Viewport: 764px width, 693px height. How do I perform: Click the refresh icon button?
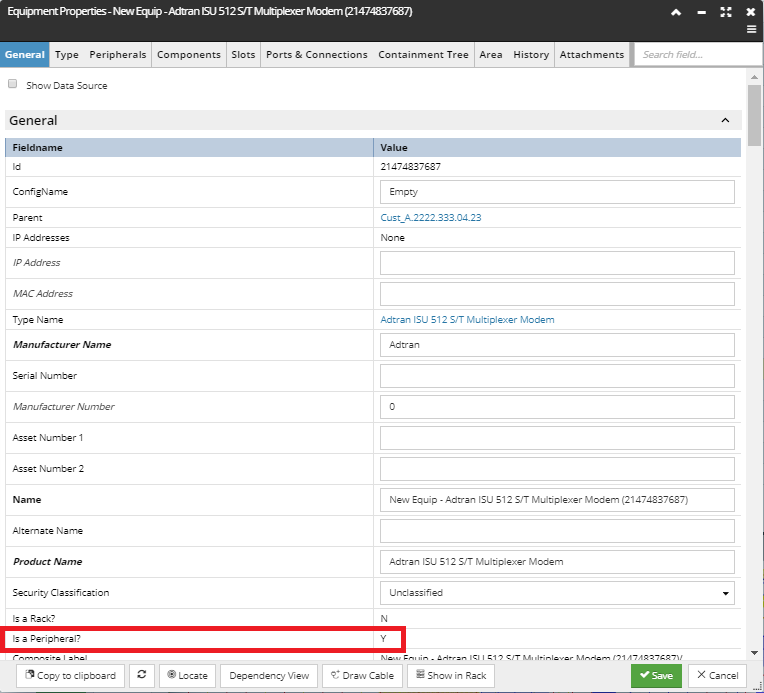coord(142,675)
